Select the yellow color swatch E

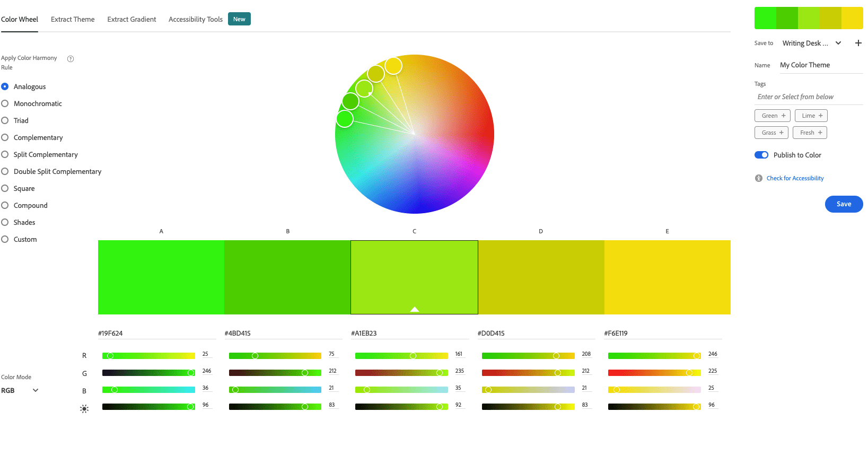click(x=667, y=277)
